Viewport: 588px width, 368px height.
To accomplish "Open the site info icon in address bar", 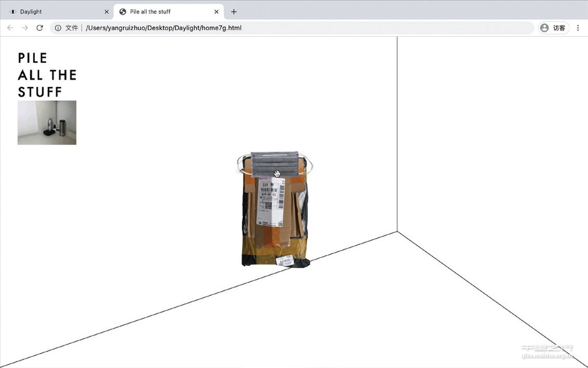I will pos(58,28).
